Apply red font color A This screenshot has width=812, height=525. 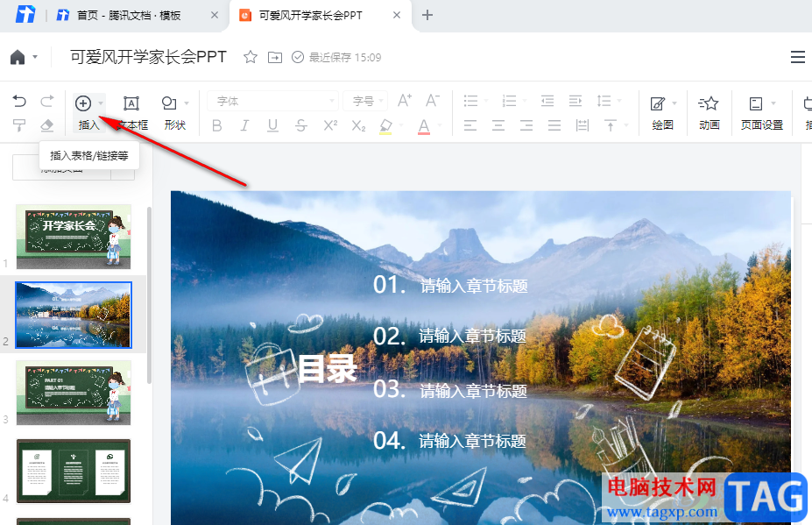coord(424,126)
